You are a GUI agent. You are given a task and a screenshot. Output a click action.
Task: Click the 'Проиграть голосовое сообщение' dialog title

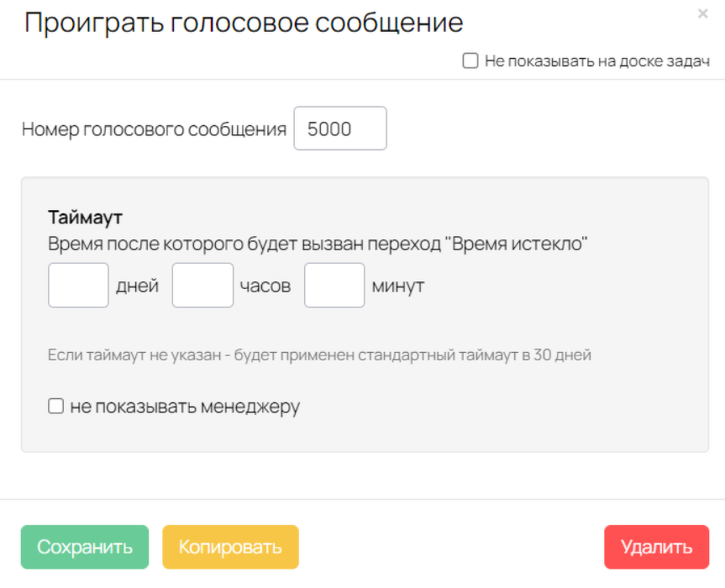[244, 22]
